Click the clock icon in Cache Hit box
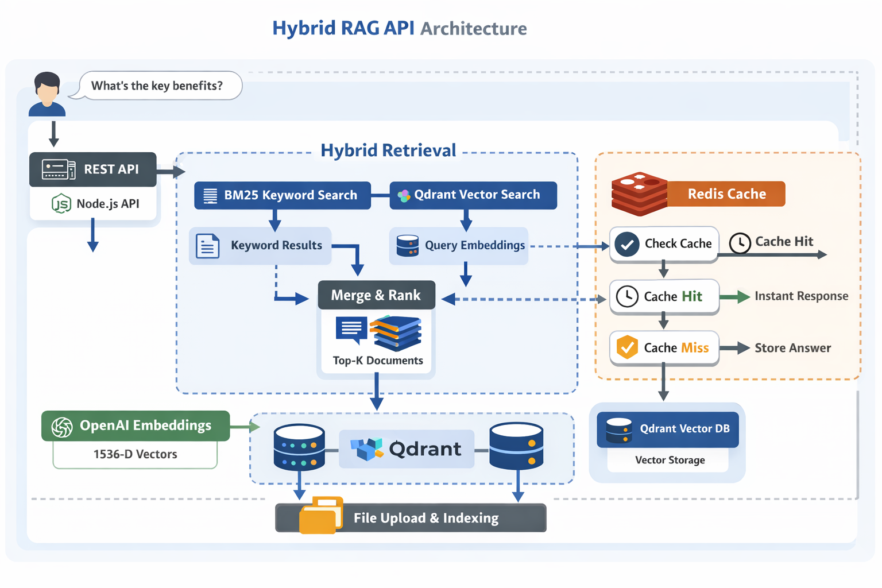Viewport: 882px width, 588px height. [x=627, y=296]
